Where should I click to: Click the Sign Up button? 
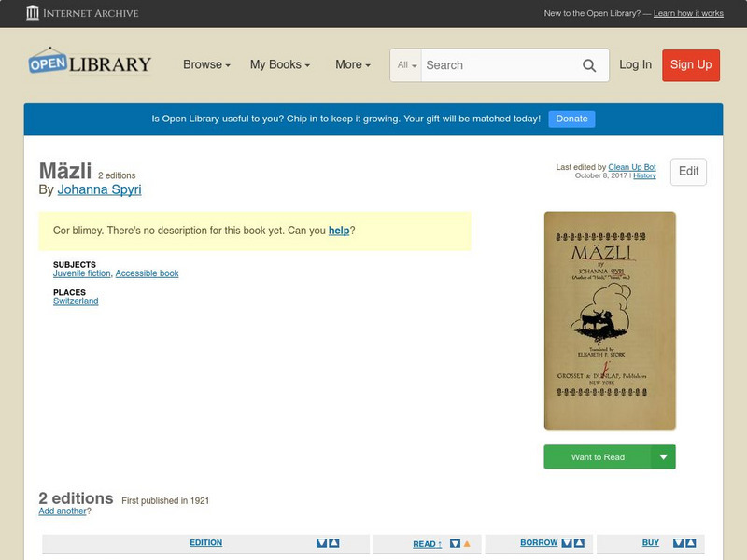pos(691,65)
